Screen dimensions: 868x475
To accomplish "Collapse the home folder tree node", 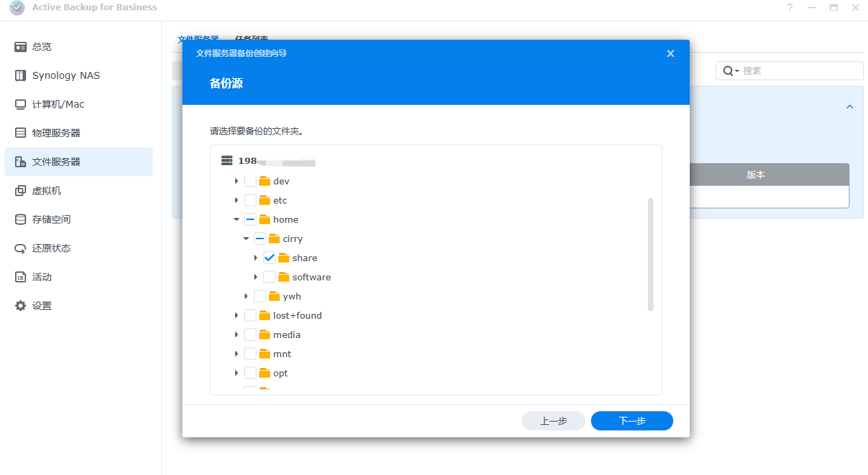I will [x=237, y=219].
